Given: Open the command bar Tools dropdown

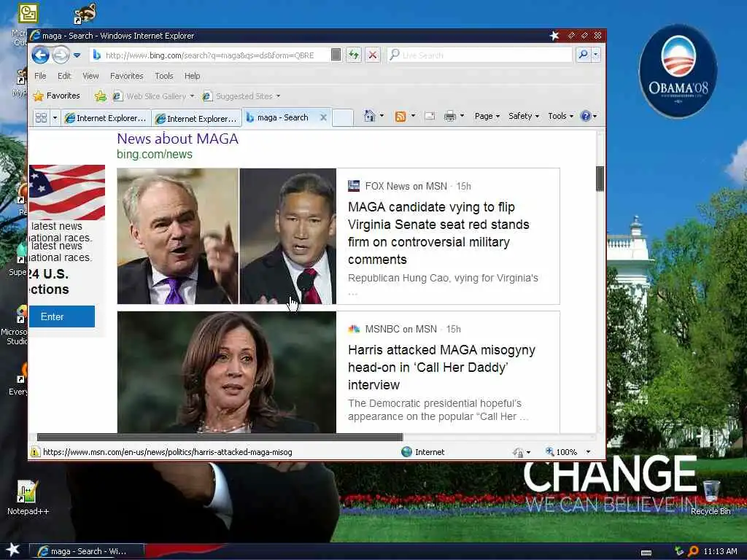Looking at the screenshot, I should tap(561, 116).
